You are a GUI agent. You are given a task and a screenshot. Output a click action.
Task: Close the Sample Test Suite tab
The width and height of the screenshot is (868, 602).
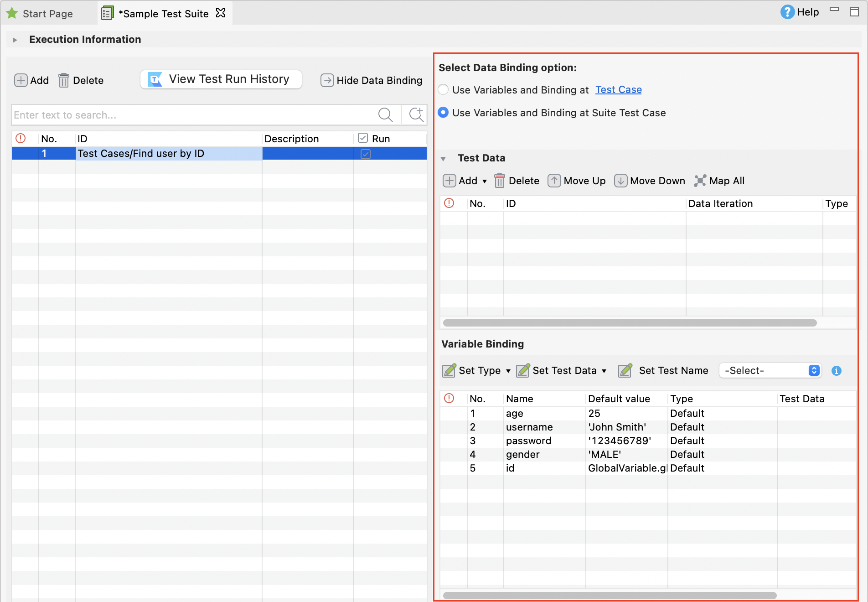[x=221, y=13]
